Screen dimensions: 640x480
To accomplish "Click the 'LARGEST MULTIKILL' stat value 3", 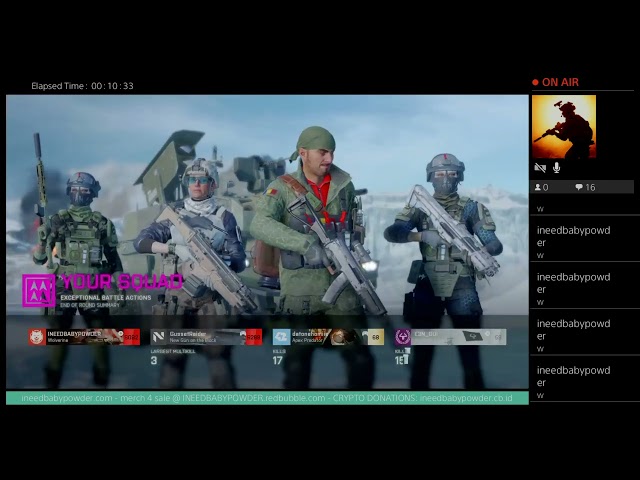I will click(154, 360).
